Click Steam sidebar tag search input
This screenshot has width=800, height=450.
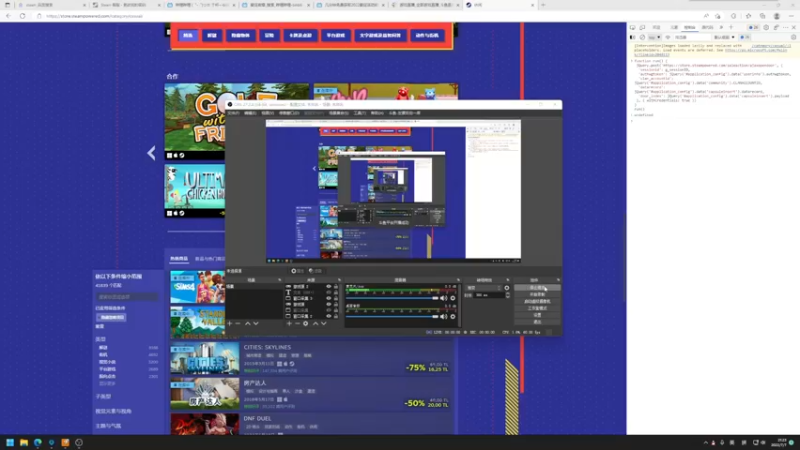tap(127, 296)
